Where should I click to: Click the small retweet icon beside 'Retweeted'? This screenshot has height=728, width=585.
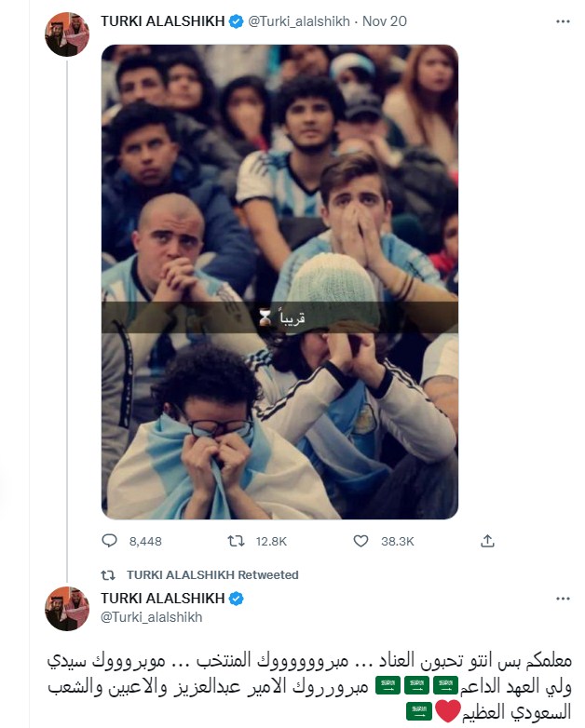pos(109,574)
